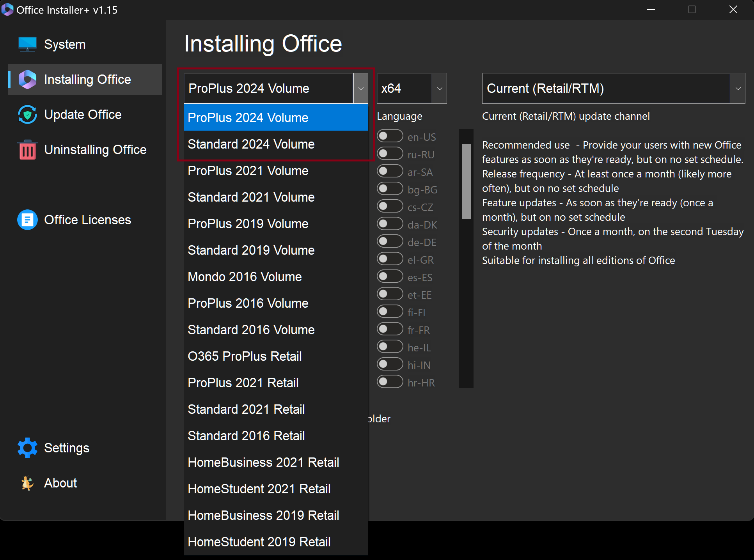Toggle the es-ES language switch
Screen dimensions: 754x560
click(390, 276)
